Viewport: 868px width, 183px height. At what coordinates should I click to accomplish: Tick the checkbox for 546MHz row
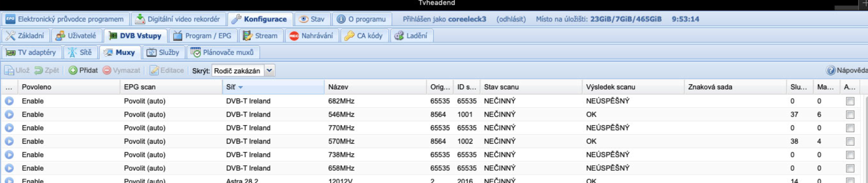850,115
